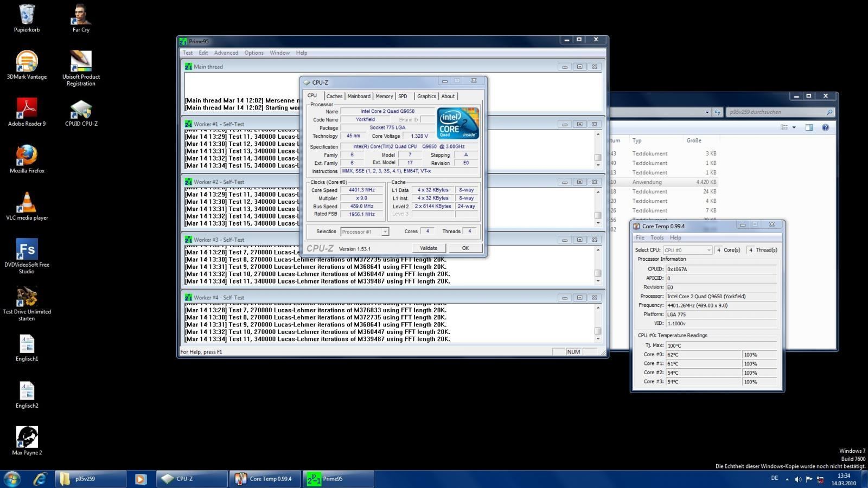Select the Max Payne 2 desktop icon
Image resolution: width=868 pixels, height=488 pixels.
point(27,441)
